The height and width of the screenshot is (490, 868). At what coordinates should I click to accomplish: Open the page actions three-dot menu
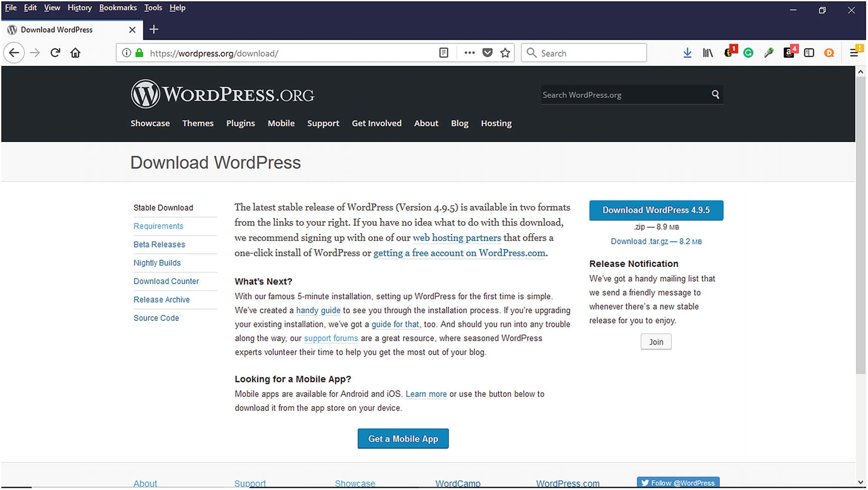tap(469, 53)
